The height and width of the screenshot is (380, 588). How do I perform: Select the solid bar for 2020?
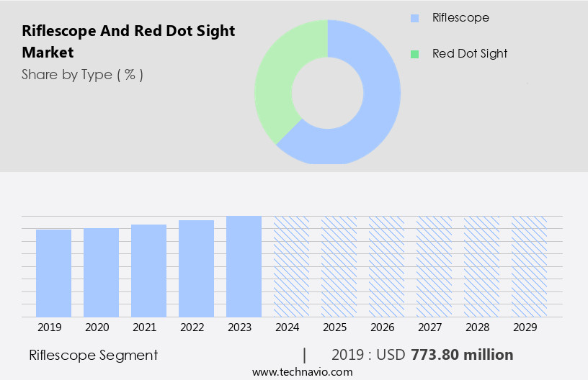click(102, 273)
